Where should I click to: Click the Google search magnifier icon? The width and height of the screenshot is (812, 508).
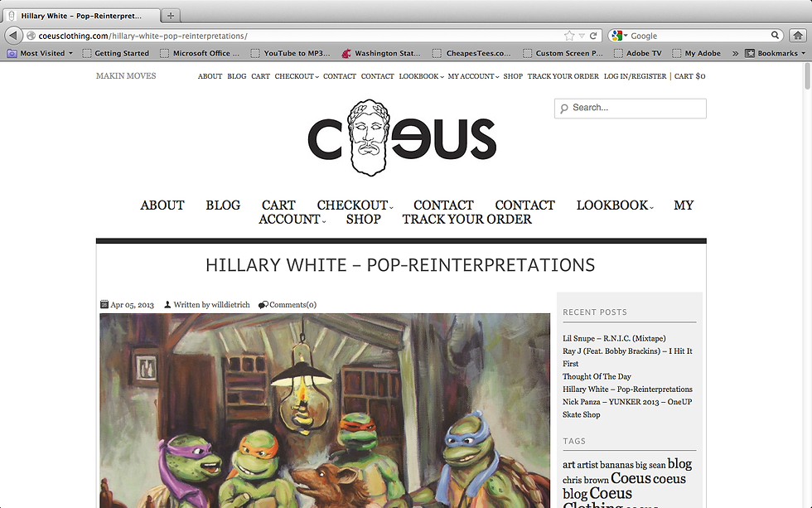pyautogui.click(x=775, y=35)
